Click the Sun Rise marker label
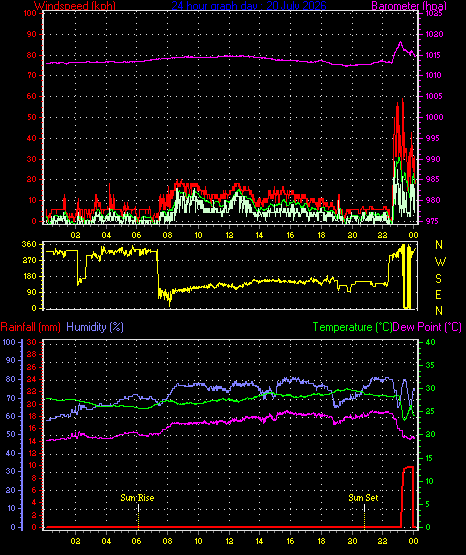The height and width of the screenshot is (555, 466). pyautogui.click(x=137, y=498)
